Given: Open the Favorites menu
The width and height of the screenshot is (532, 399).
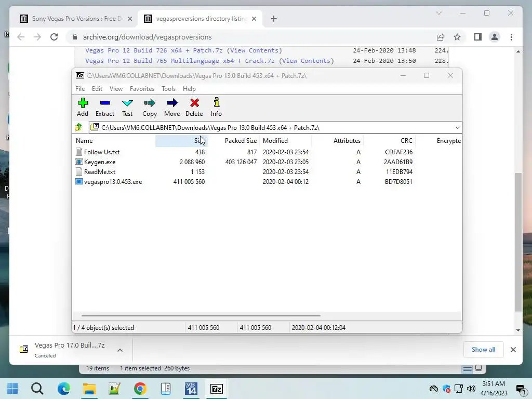Looking at the screenshot, I should click(x=142, y=88).
